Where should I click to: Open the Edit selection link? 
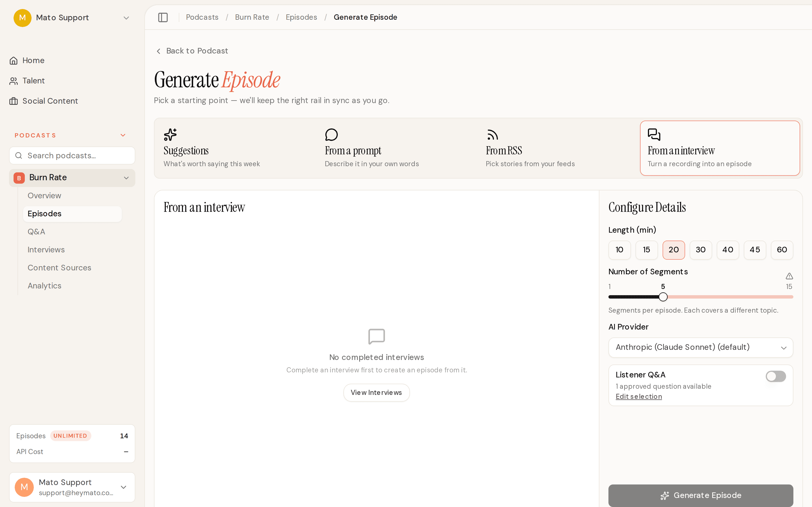point(639,397)
